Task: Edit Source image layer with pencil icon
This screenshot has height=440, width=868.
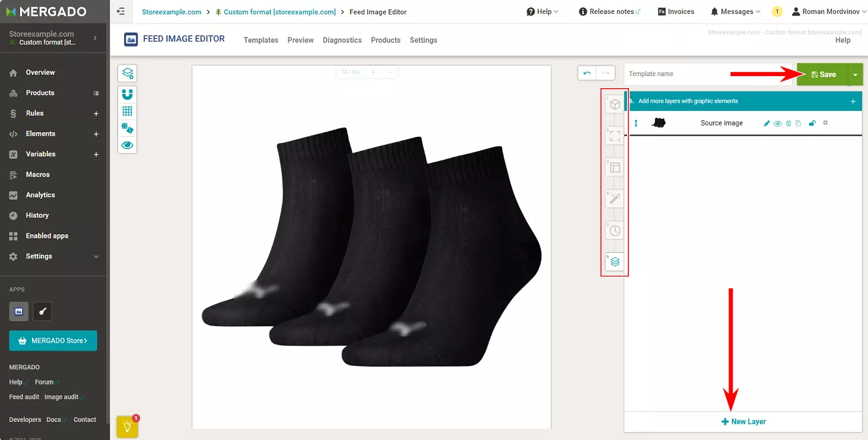Action: coord(767,124)
